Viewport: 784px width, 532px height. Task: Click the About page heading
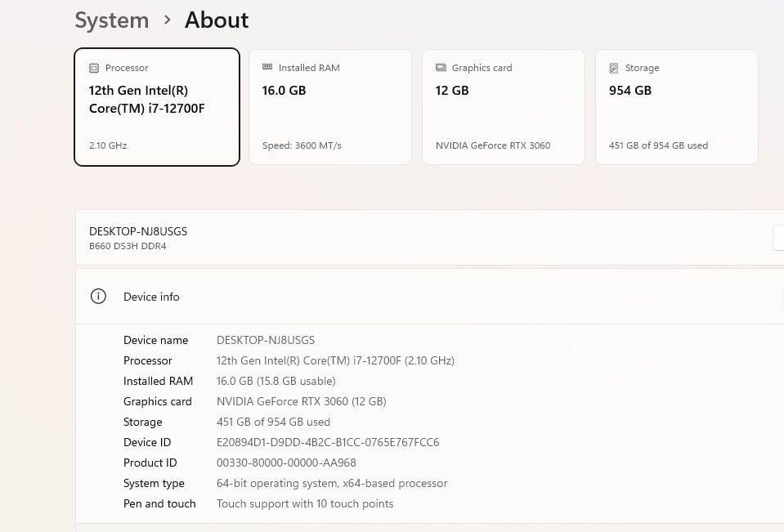[x=217, y=20]
